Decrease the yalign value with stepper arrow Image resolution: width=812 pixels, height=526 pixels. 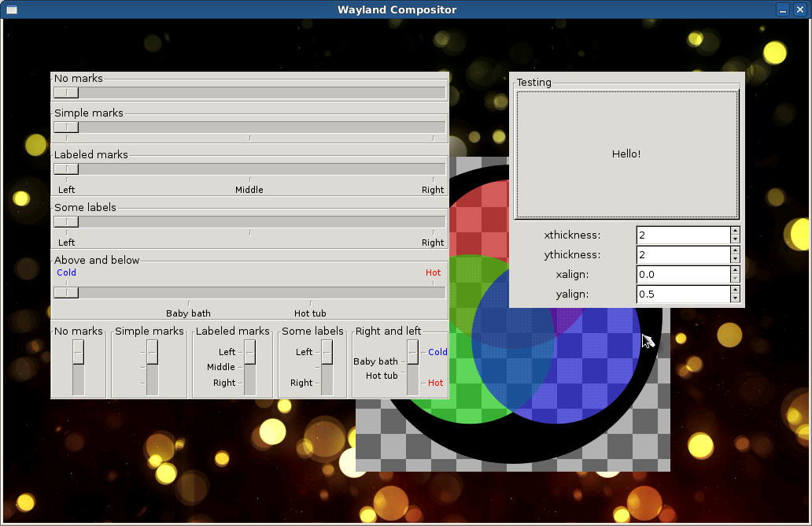(735, 298)
